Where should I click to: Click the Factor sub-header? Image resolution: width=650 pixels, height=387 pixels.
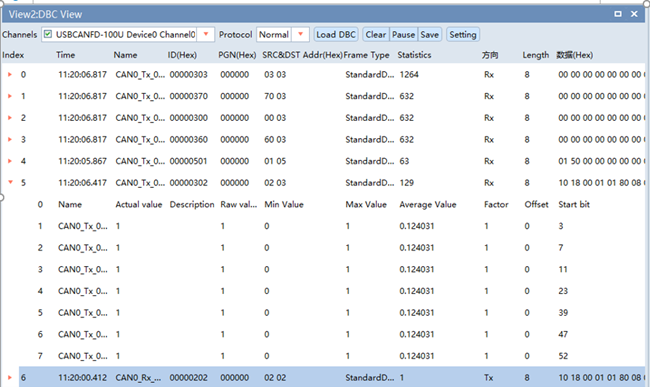[x=496, y=204]
